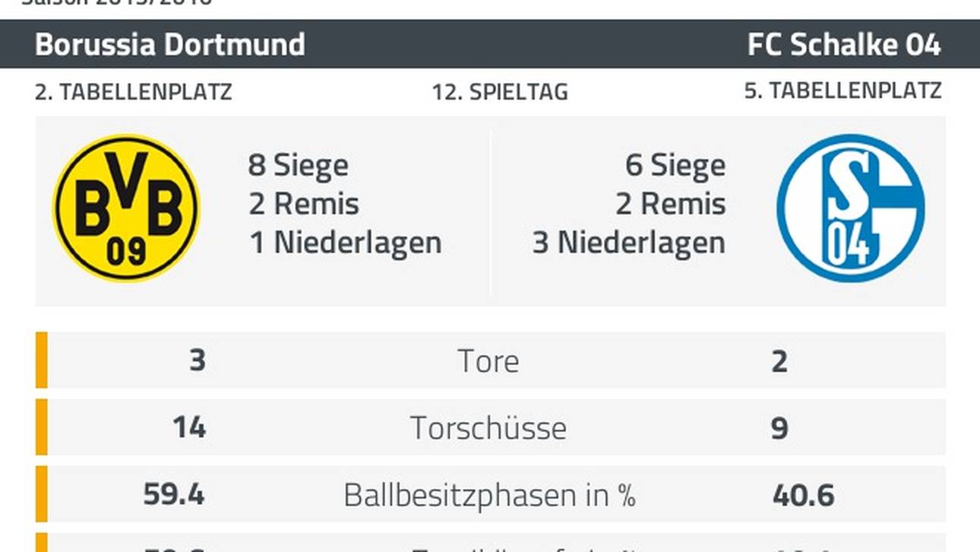
Task: Click Dortmund's 14 Torschüsse value
Action: 188,427
